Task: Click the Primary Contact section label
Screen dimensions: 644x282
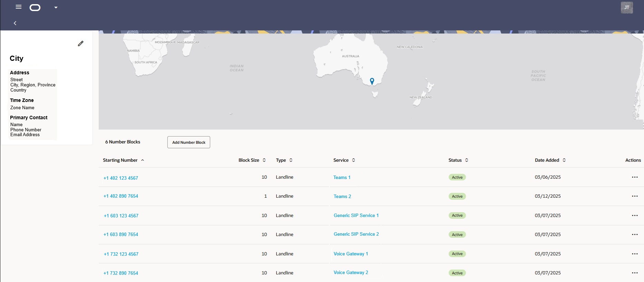Action: point(29,118)
